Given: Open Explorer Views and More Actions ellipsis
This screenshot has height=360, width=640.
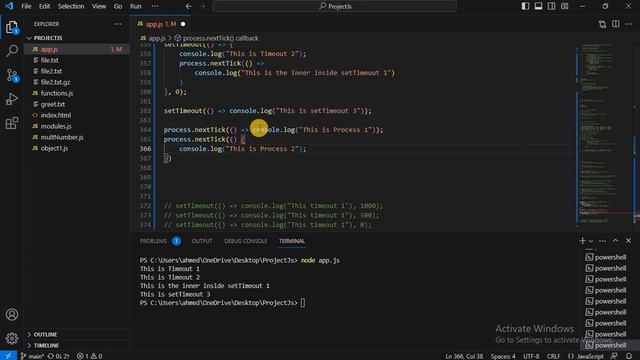Looking at the screenshot, I should point(118,24).
